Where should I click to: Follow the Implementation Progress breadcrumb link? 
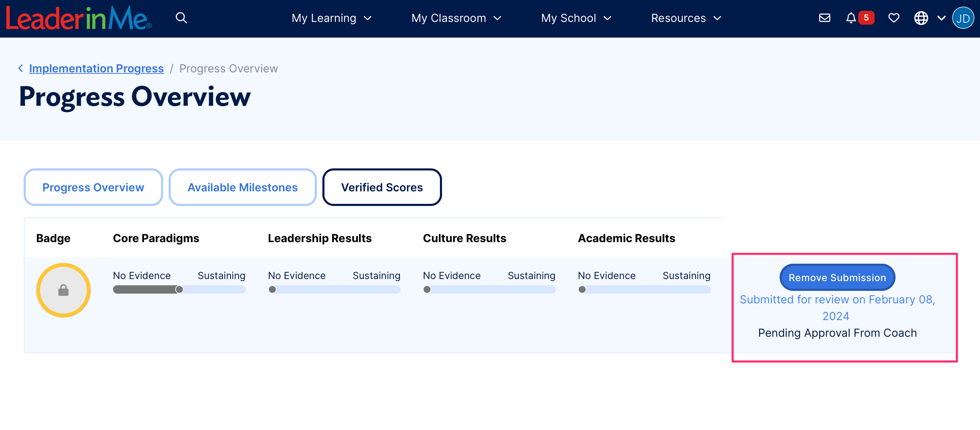tap(96, 68)
